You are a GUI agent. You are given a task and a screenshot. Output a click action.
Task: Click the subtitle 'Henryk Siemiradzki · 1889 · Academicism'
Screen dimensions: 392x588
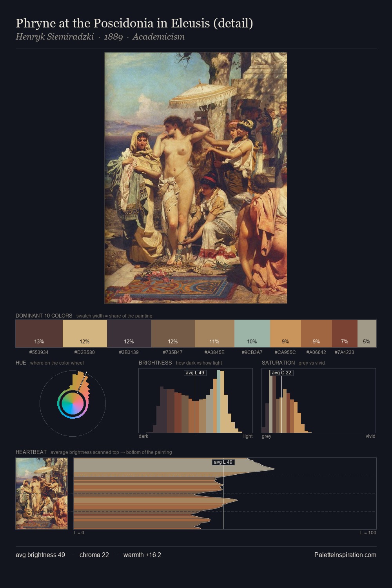click(100, 37)
